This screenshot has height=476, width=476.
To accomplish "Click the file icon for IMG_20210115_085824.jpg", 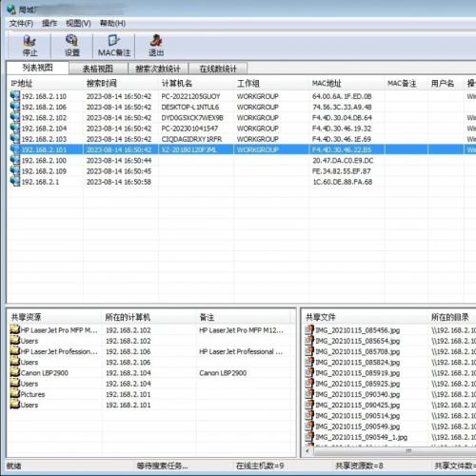I will [309, 362].
